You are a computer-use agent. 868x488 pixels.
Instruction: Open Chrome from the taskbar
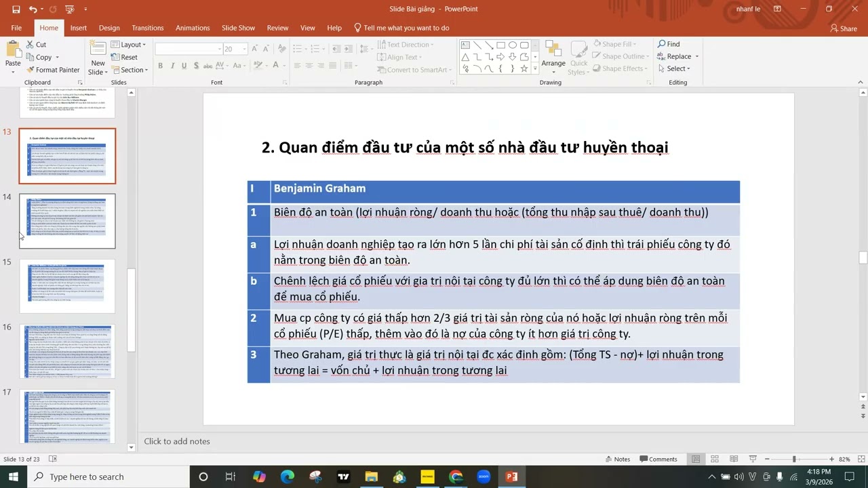tap(455, 476)
